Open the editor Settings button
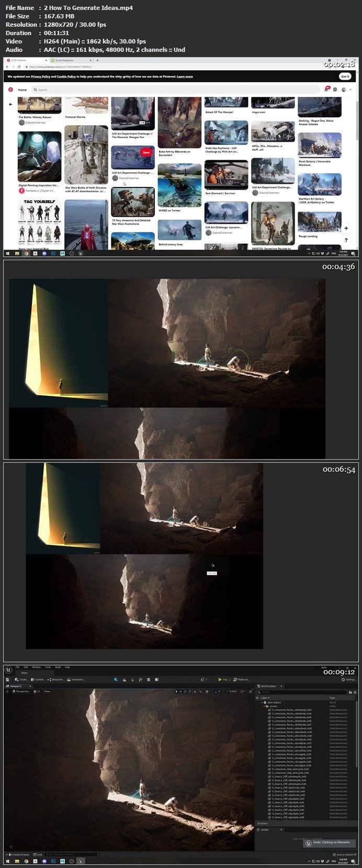 click(x=348, y=680)
